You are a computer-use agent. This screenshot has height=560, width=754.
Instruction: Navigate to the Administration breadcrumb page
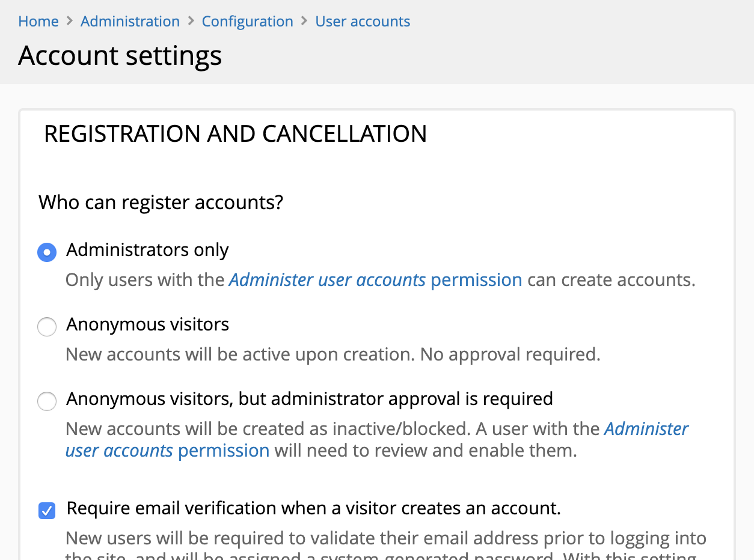(x=130, y=21)
